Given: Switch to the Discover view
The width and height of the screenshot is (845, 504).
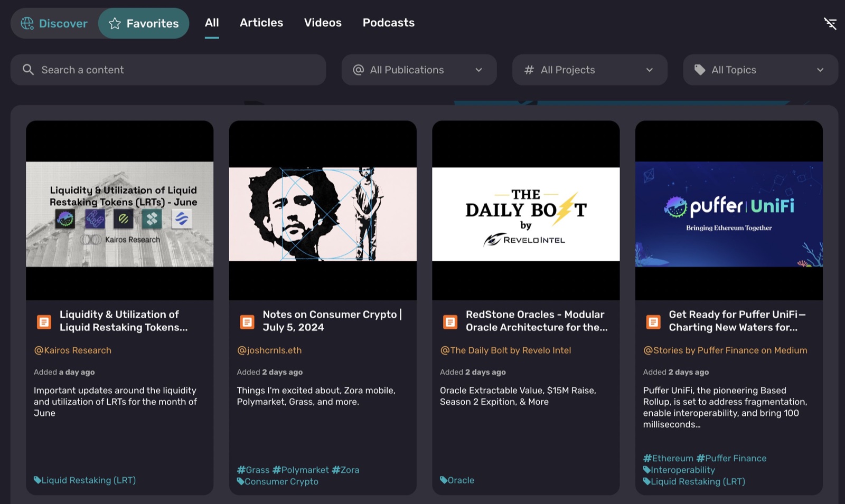Looking at the screenshot, I should (54, 23).
